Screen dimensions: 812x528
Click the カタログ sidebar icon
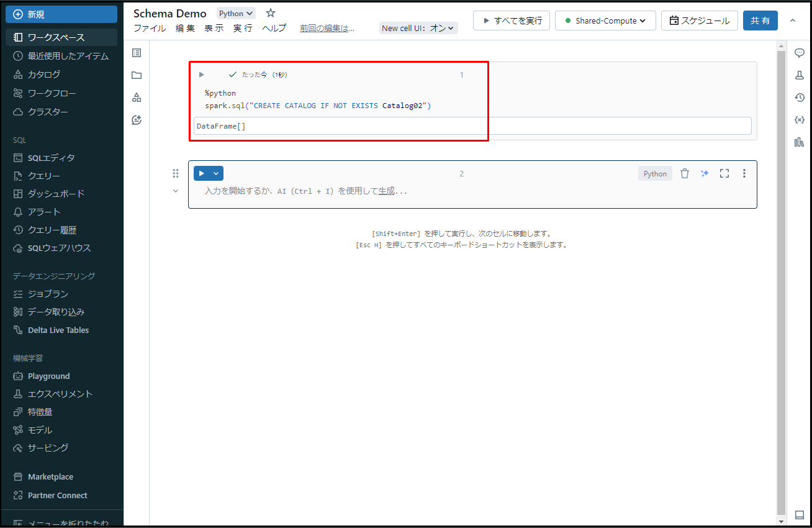point(18,75)
